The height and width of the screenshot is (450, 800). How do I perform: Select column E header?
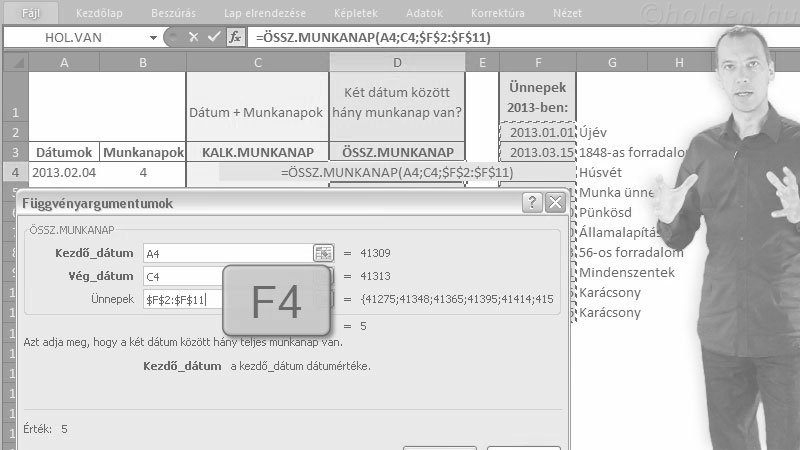point(482,62)
